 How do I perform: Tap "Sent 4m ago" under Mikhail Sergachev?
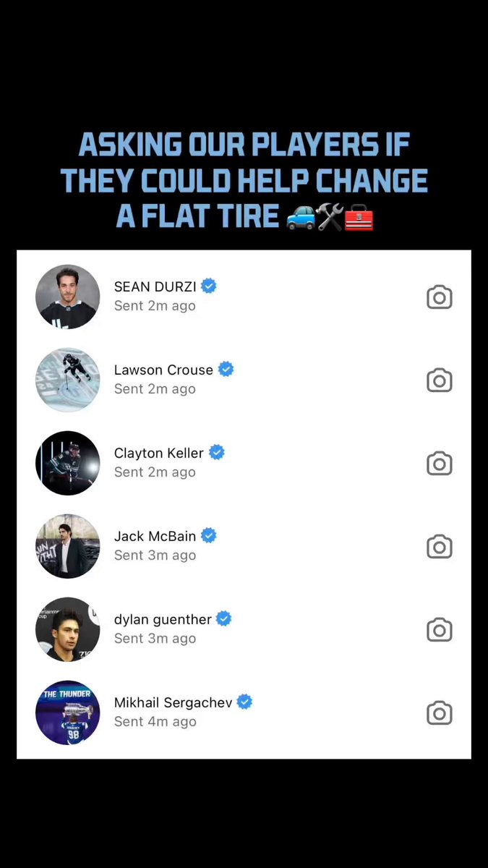pos(155,722)
